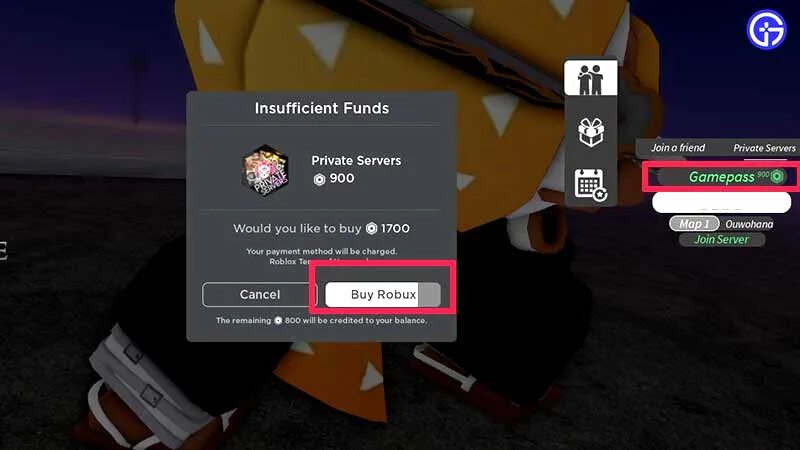The height and width of the screenshot is (450, 800).
Task: Switch to the Private Servers tab
Action: (x=764, y=148)
